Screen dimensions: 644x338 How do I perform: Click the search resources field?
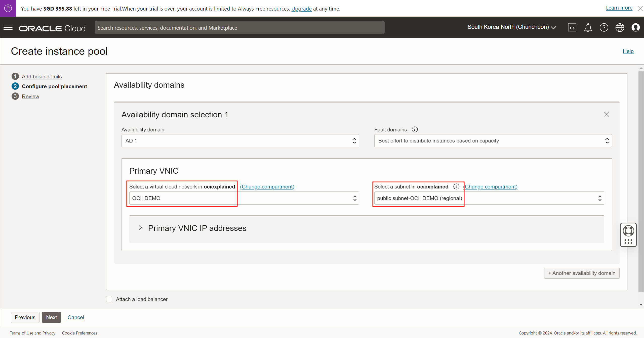tap(239, 28)
